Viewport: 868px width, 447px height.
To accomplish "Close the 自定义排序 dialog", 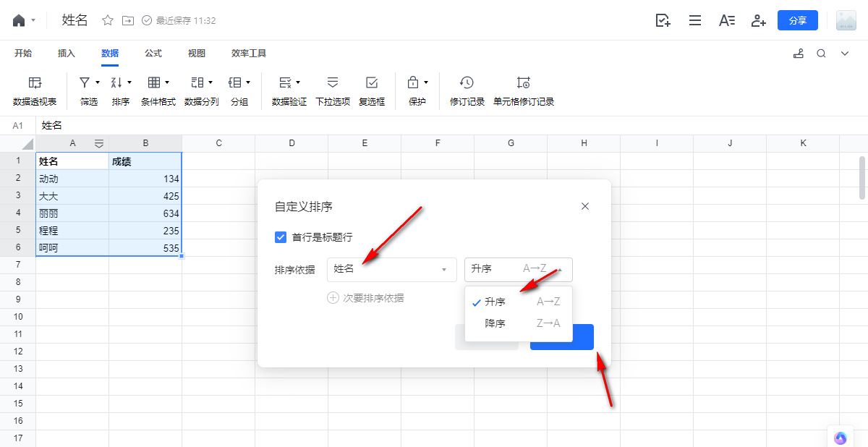I will tap(585, 206).
